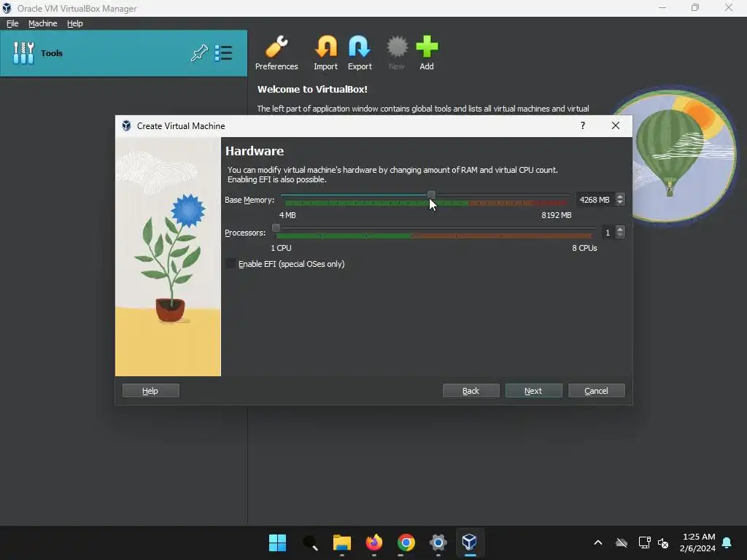Click the New machine icon
Image resolution: width=747 pixels, height=560 pixels.
pyautogui.click(x=396, y=52)
